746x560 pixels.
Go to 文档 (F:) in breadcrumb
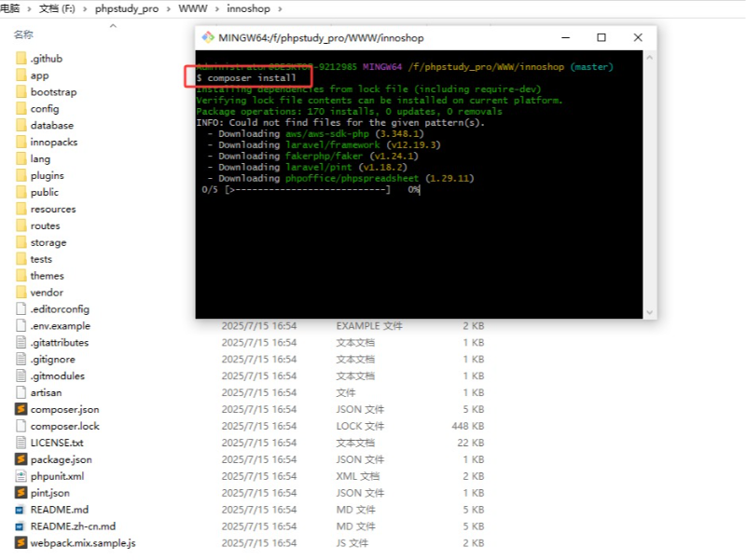click(57, 9)
